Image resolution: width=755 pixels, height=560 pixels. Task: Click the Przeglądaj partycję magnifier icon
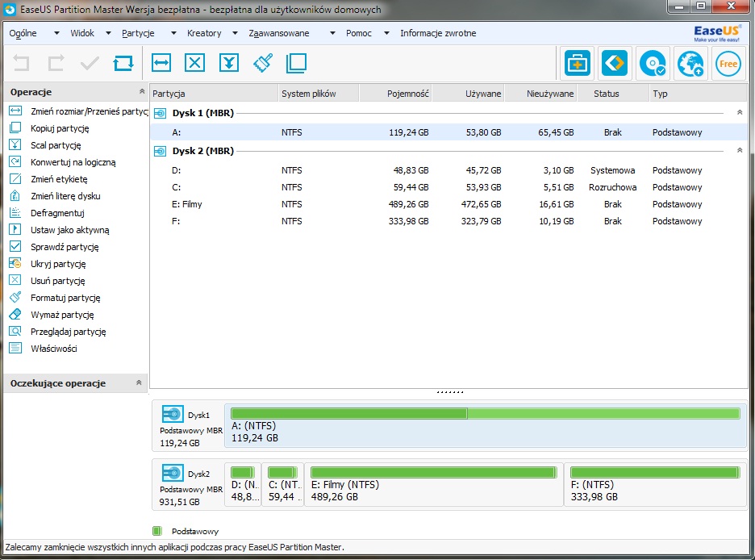coord(15,332)
